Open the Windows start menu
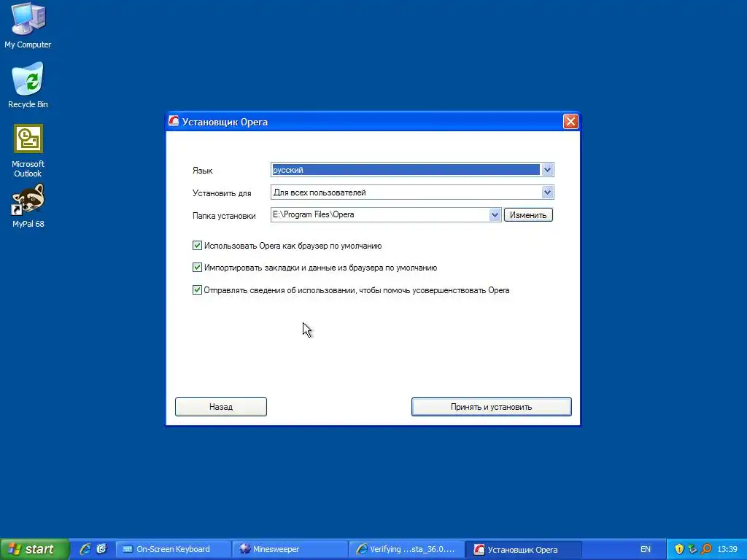This screenshot has width=747, height=560. [x=35, y=549]
